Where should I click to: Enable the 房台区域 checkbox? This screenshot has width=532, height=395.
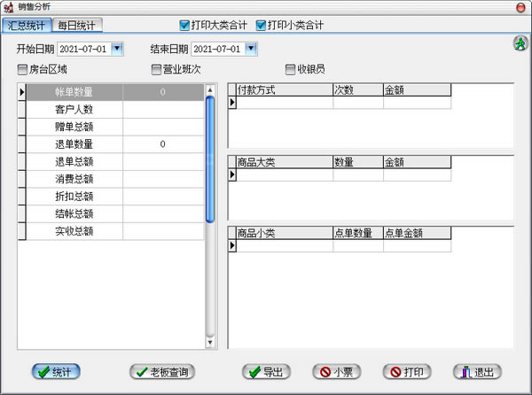point(22,69)
